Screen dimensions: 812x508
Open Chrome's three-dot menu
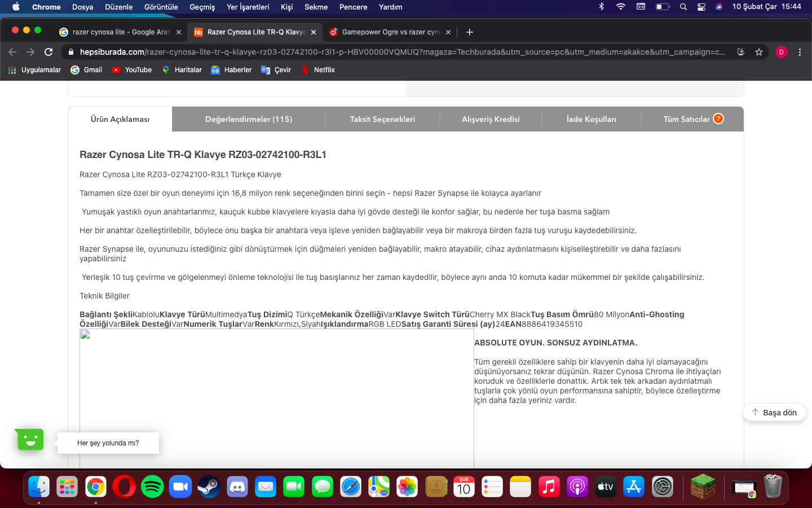tap(800, 52)
